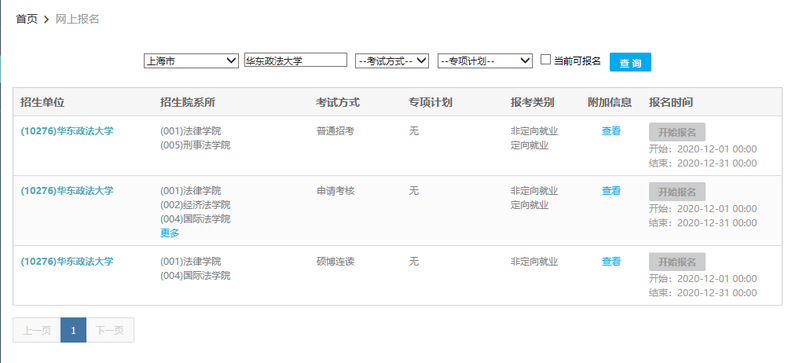Open 华东政法大学 link in 硕博连读 row
This screenshot has height=363, width=798.
coord(67,261)
